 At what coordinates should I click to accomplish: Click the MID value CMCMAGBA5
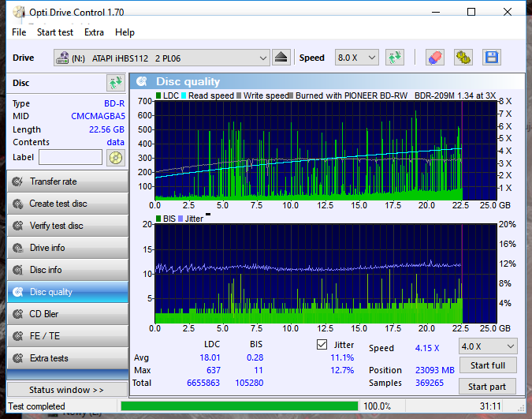(98, 116)
